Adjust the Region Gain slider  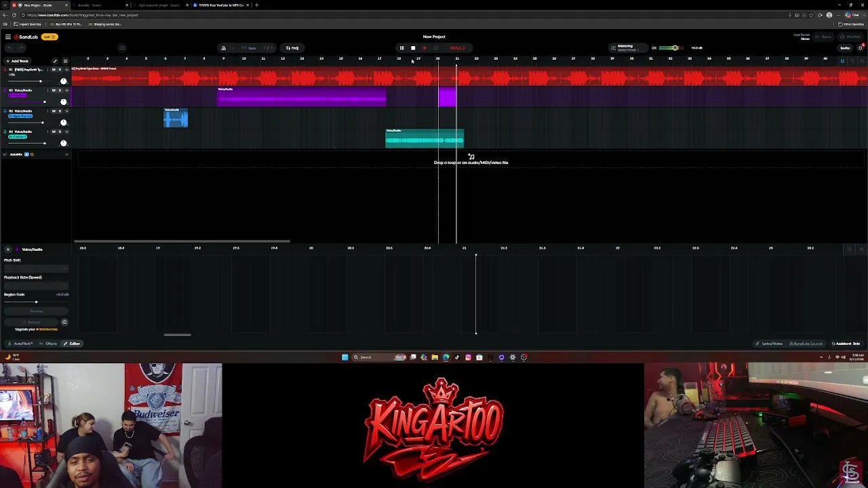[36, 302]
